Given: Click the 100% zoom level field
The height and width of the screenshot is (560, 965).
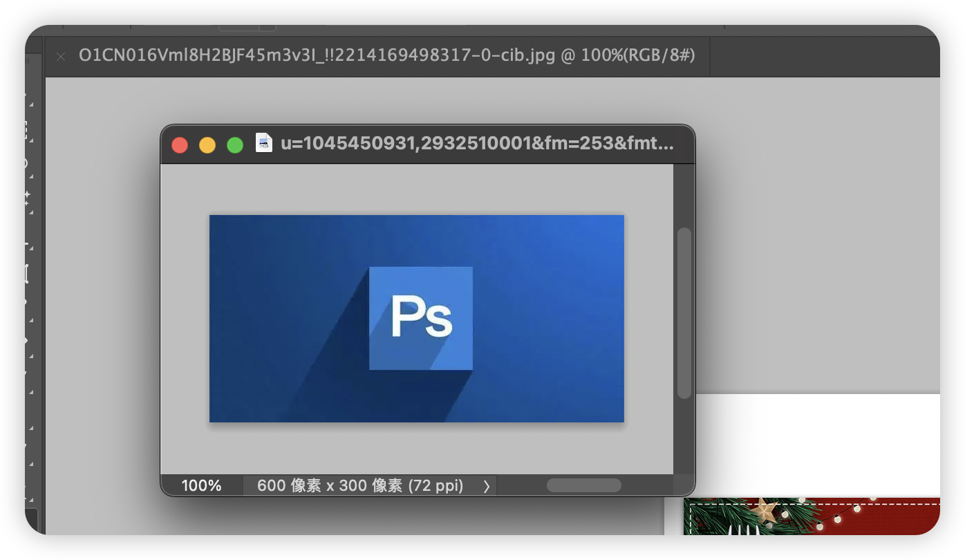Looking at the screenshot, I should click(x=202, y=485).
